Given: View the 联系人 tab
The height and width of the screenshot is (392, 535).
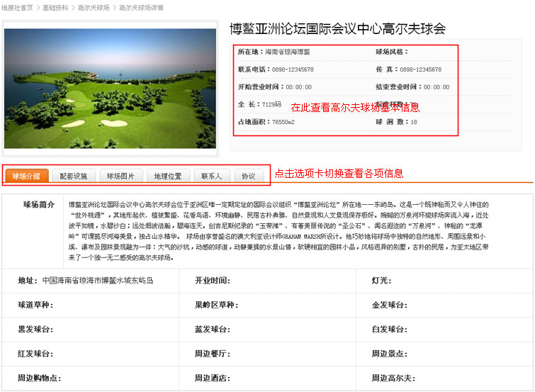Looking at the screenshot, I should (211, 176).
